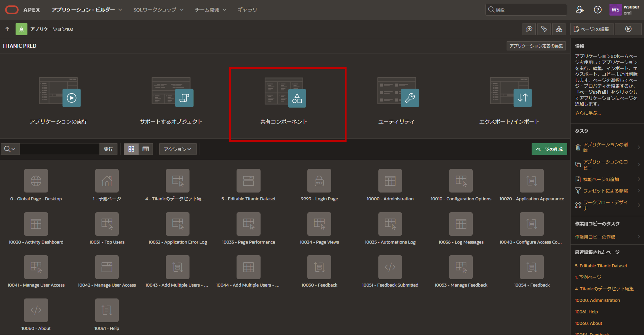Click the shared components shapes toolbar icon
Viewport: 644px width, 335px height.
click(559, 29)
